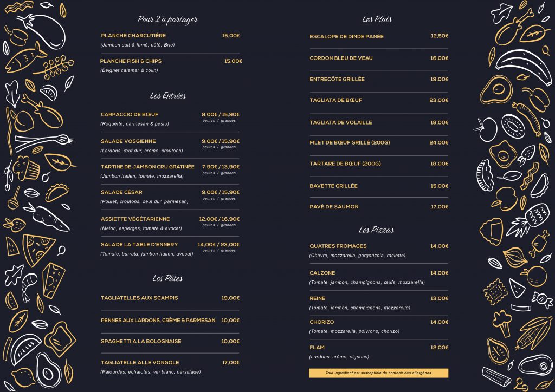555x392 pixels.
Task: Click the Quatres Fromages pizza name
Action: coord(338,246)
